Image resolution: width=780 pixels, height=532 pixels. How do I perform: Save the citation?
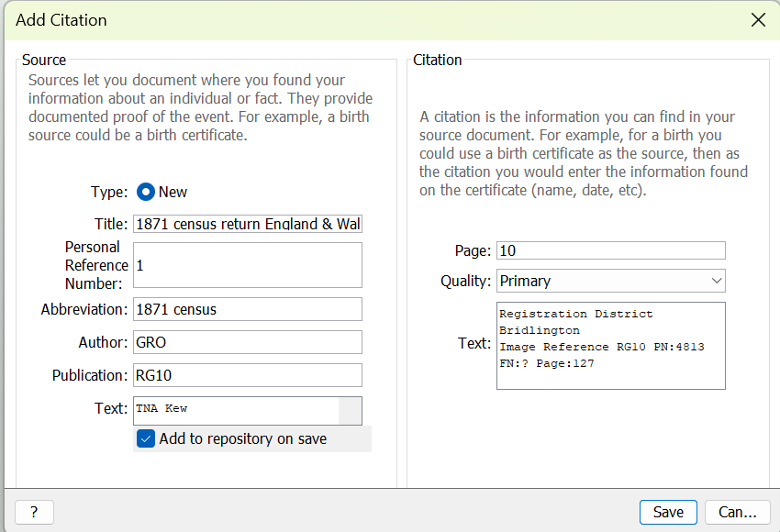click(x=667, y=512)
